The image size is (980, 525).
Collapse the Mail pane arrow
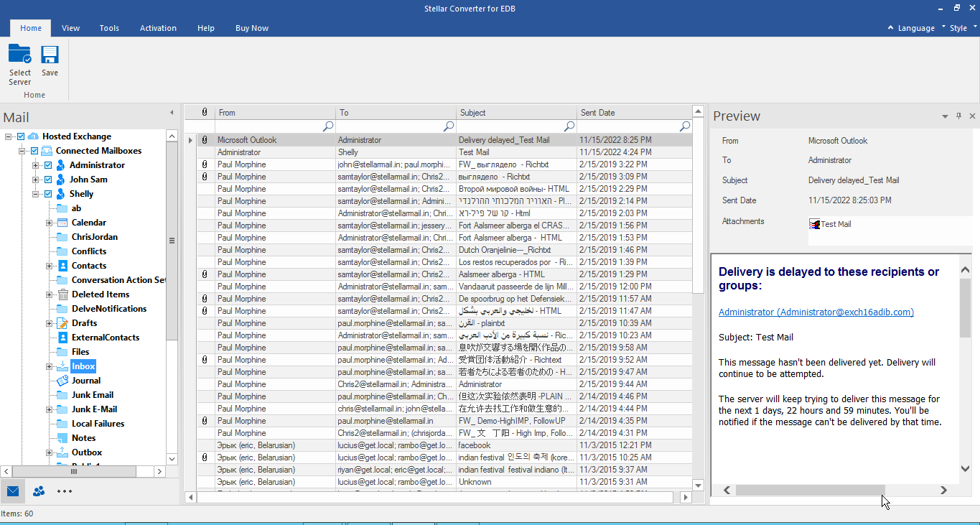172,113
